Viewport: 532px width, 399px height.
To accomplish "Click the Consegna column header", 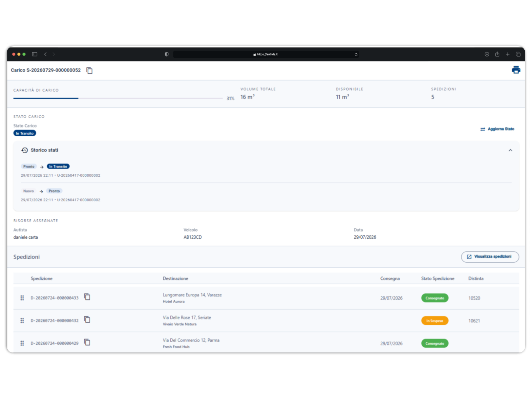I will tap(390, 278).
